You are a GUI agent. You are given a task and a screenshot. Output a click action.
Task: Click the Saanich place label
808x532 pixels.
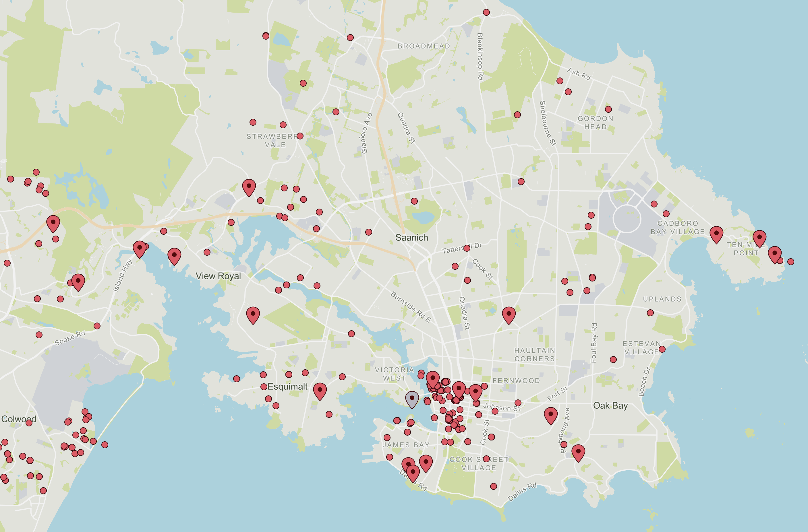coord(411,238)
